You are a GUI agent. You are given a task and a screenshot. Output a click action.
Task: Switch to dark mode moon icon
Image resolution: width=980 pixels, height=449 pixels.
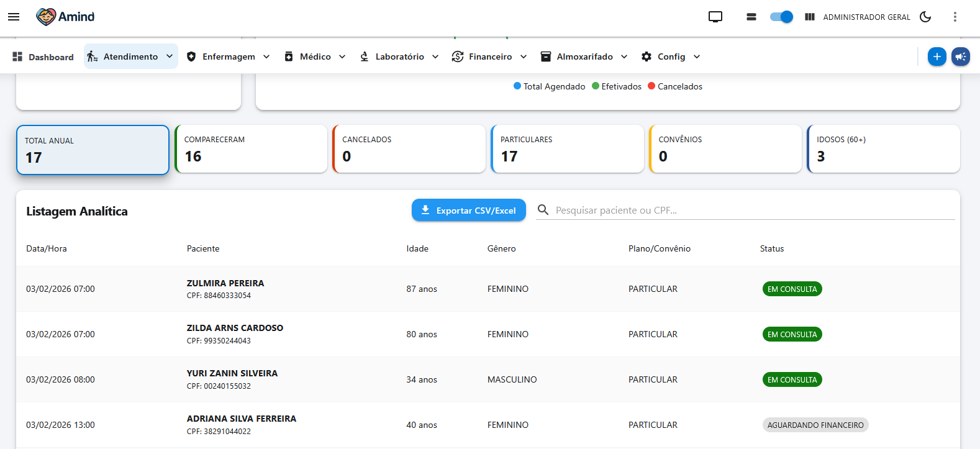[925, 17]
